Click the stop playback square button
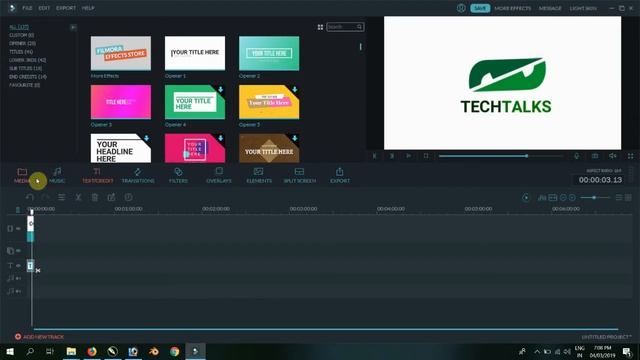 [426, 156]
